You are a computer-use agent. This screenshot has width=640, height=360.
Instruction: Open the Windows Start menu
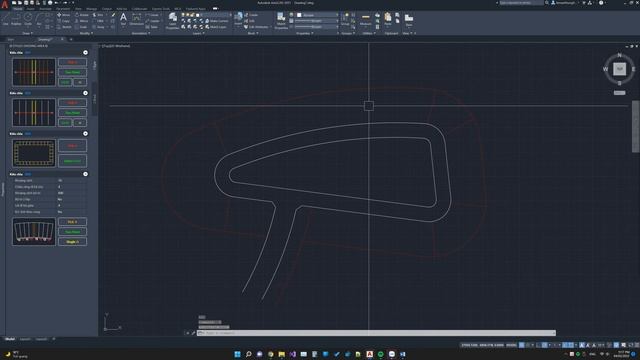[x=238, y=354]
